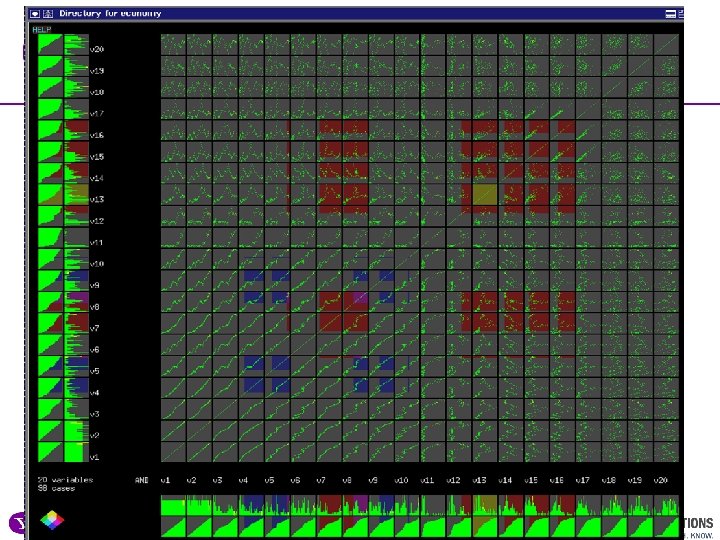Select the v12 column label at bottom
The image size is (720, 540).
click(x=453, y=480)
